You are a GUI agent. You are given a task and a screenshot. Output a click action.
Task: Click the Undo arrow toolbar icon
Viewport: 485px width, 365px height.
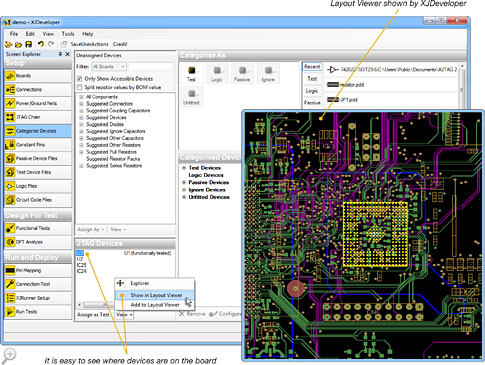click(x=41, y=44)
